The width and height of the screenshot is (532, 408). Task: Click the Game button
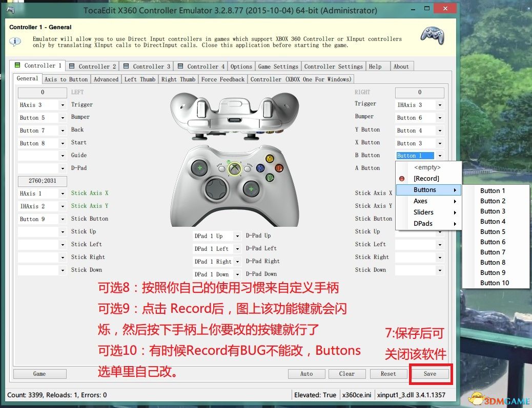pyautogui.click(x=39, y=374)
